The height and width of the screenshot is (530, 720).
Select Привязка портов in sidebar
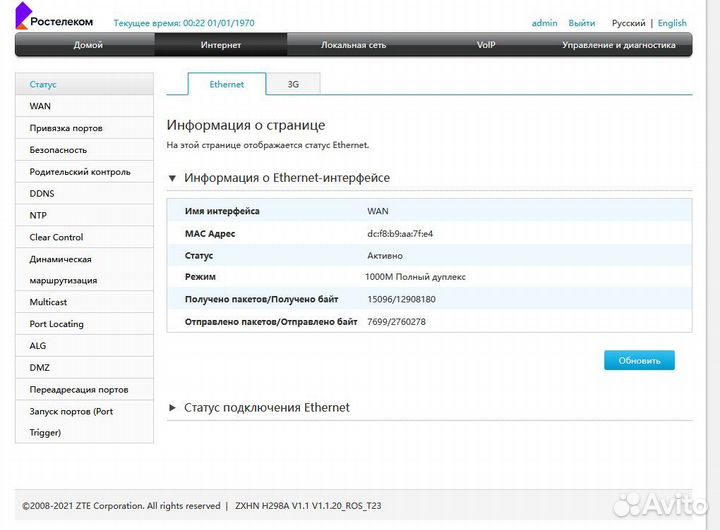point(66,128)
